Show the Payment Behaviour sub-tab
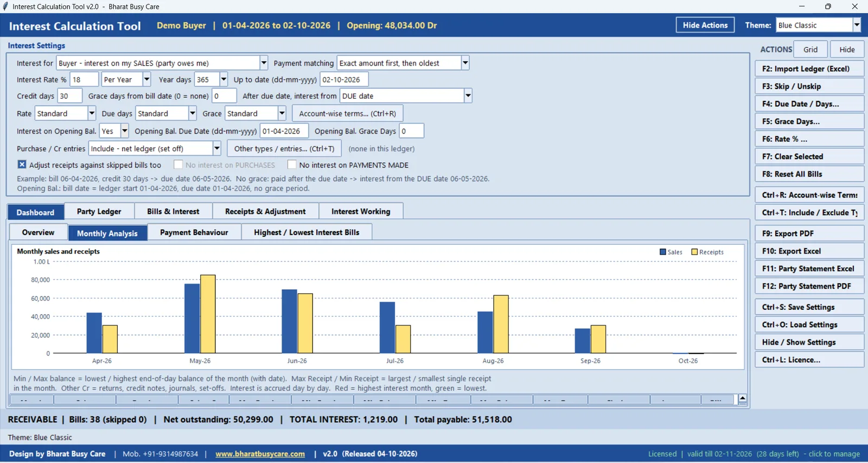Viewport: 868px width, 463px height. 194,232
